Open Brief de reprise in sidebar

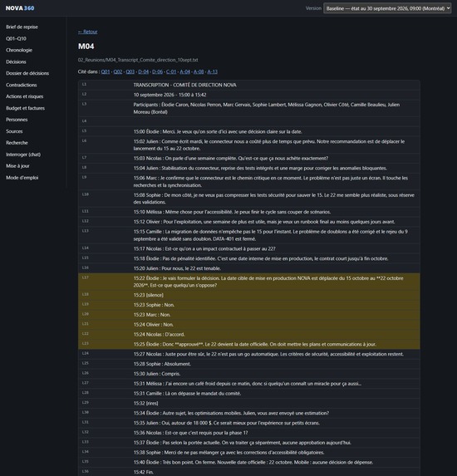pos(22,27)
